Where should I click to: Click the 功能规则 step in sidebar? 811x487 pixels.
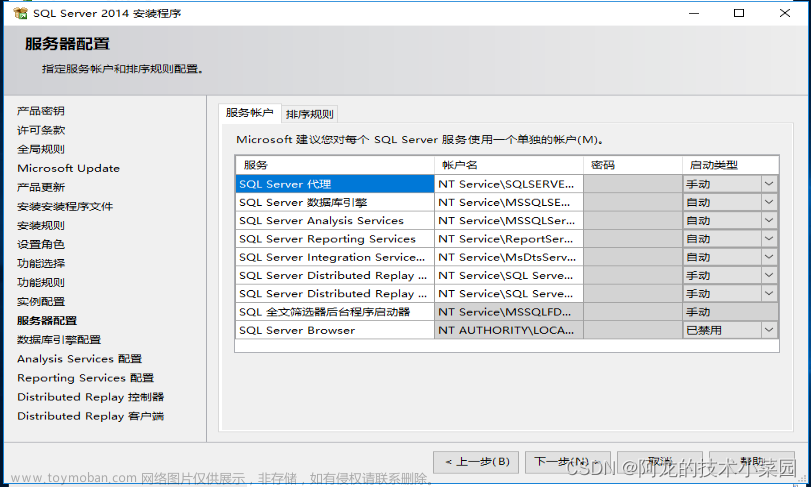tap(41, 282)
